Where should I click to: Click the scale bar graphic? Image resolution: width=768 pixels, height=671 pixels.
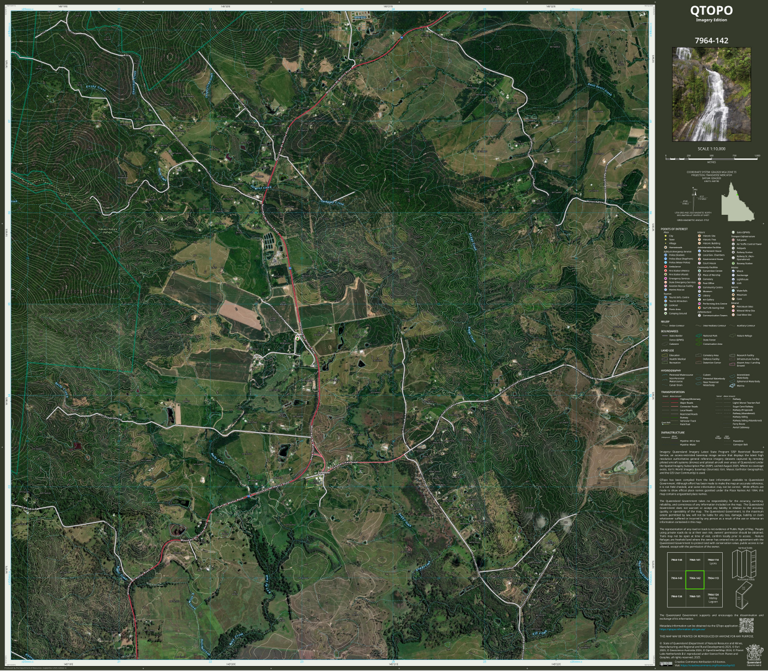pyautogui.click(x=712, y=158)
